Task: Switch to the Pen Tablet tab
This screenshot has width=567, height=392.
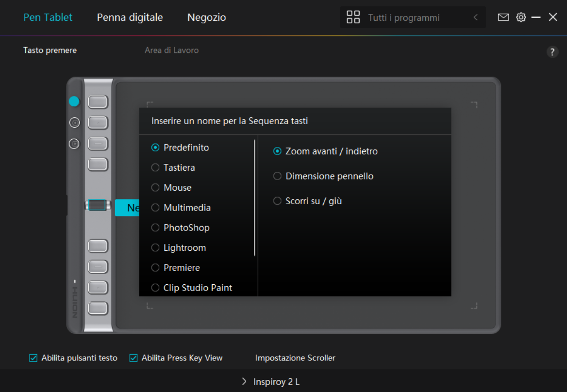Action: coord(48,17)
